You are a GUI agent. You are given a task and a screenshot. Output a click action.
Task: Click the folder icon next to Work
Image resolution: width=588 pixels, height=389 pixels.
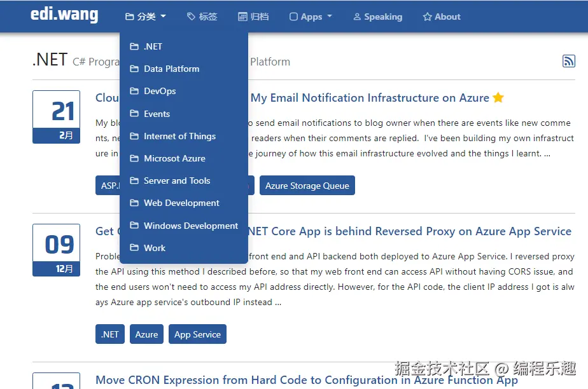point(134,247)
